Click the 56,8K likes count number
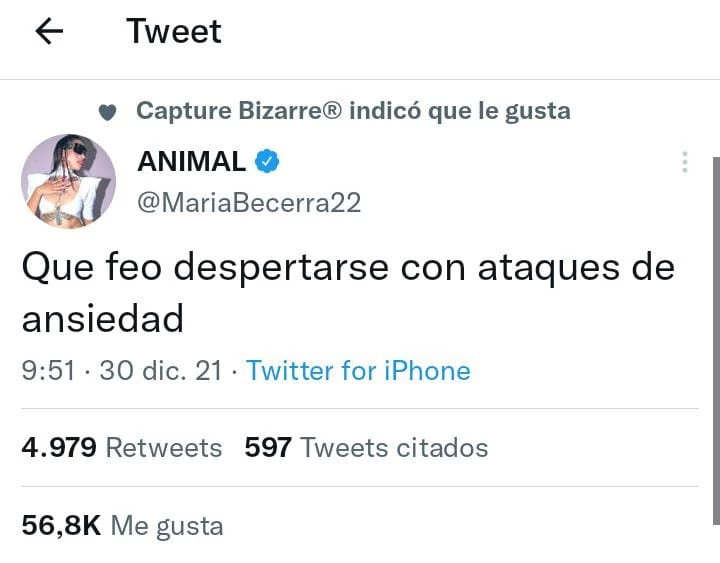Screen dimensions: 720x563 (61, 525)
